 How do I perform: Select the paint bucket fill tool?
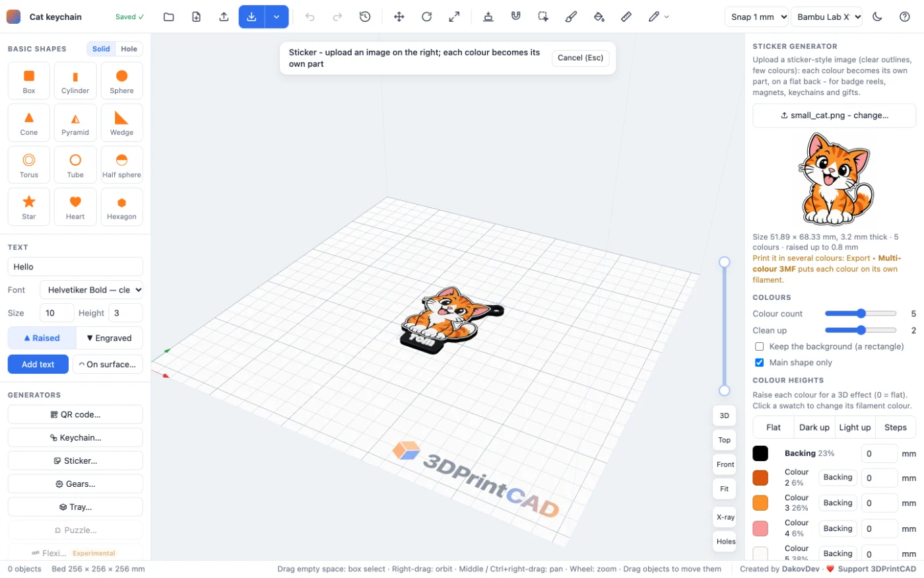599,17
